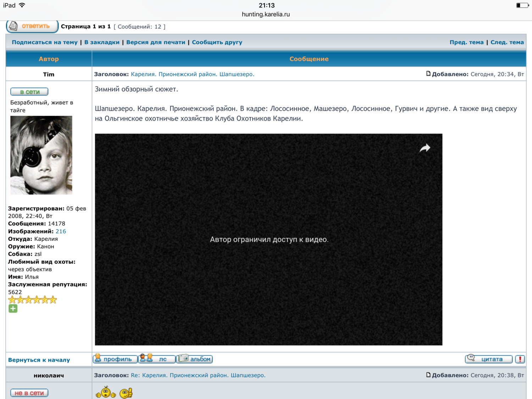The height and width of the screenshot is (399, 532).
Task: Click the video share arrow icon
Action: click(425, 148)
